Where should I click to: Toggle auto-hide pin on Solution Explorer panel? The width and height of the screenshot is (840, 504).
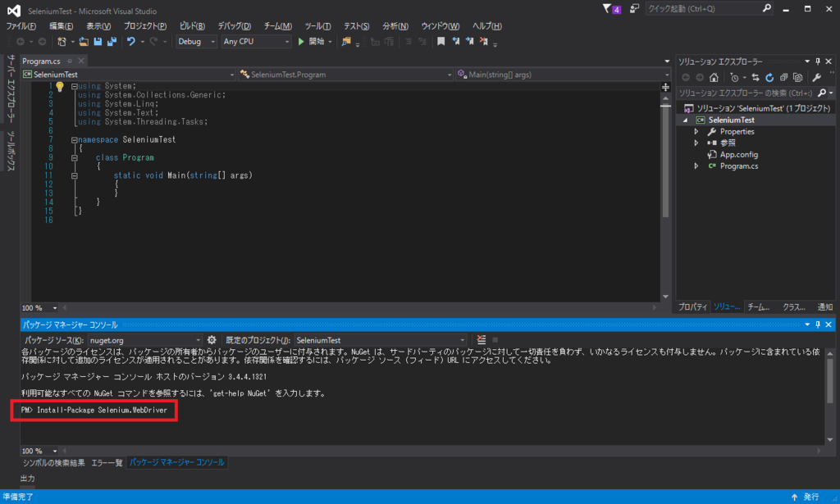[x=818, y=61]
